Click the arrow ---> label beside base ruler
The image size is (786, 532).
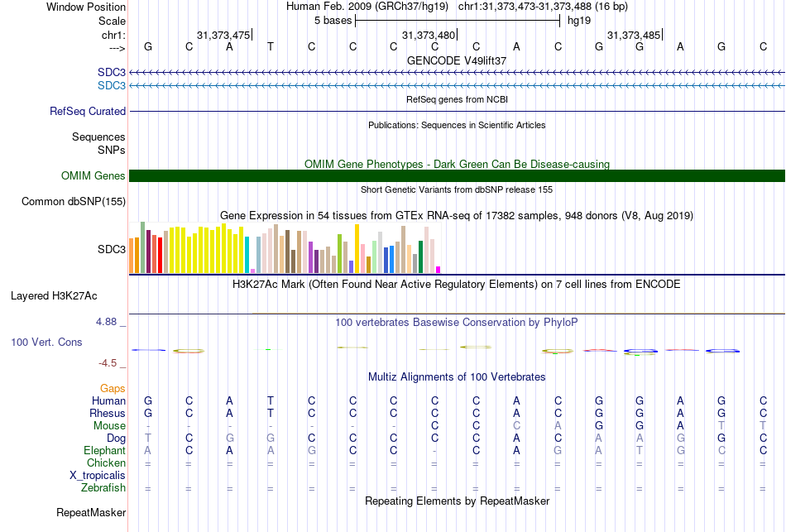pos(117,49)
